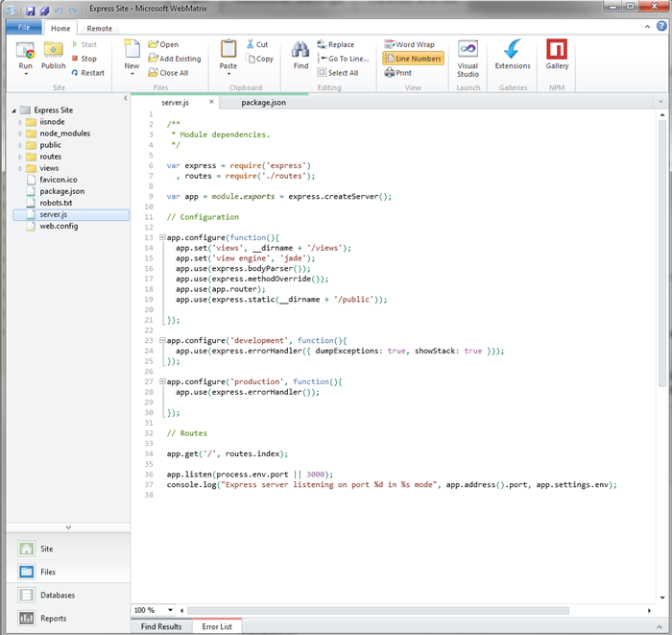Click the horizontal scrollbar in the editor

[x=378, y=610]
